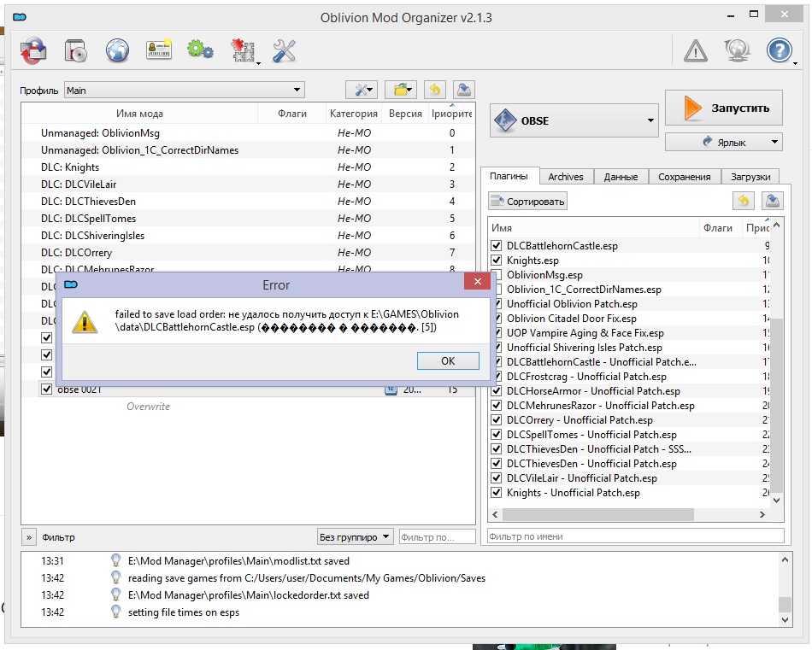Open the OBSE executable dropdown
This screenshot has width=812, height=650.
coord(650,120)
